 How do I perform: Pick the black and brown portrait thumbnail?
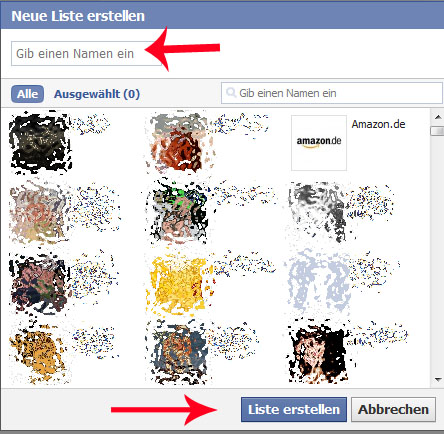coord(318,354)
